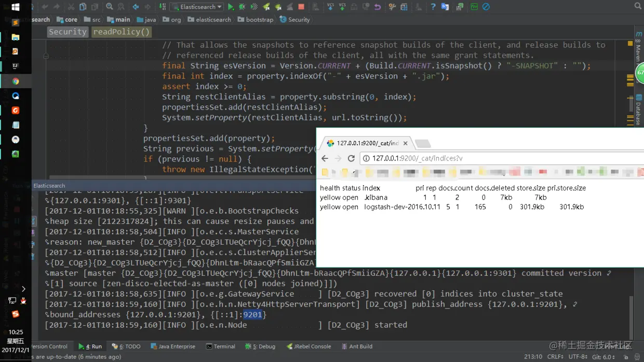This screenshot has height=362, width=644.
Task: Open the Terminal tool window tab
Action: (x=220, y=346)
